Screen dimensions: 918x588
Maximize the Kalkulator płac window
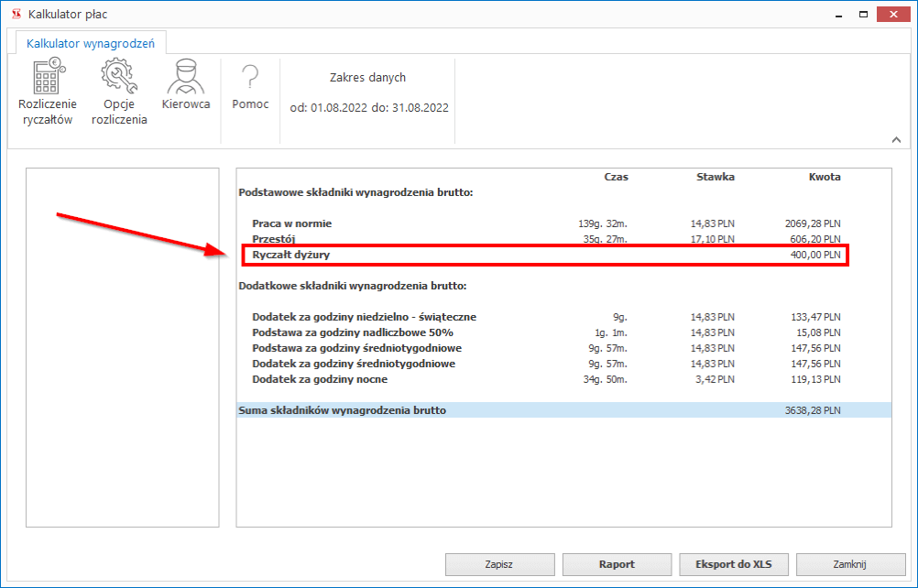click(x=862, y=14)
